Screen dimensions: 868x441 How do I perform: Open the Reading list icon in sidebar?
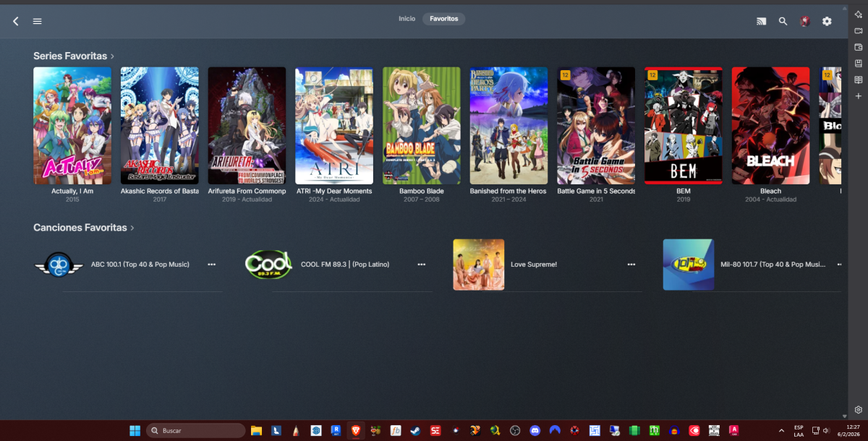point(859,80)
